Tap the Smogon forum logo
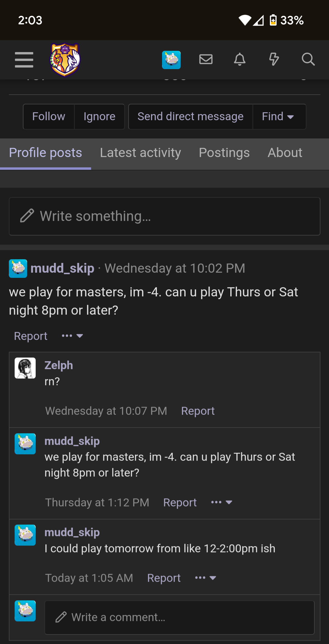The height and width of the screenshot is (644, 329). [x=65, y=60]
